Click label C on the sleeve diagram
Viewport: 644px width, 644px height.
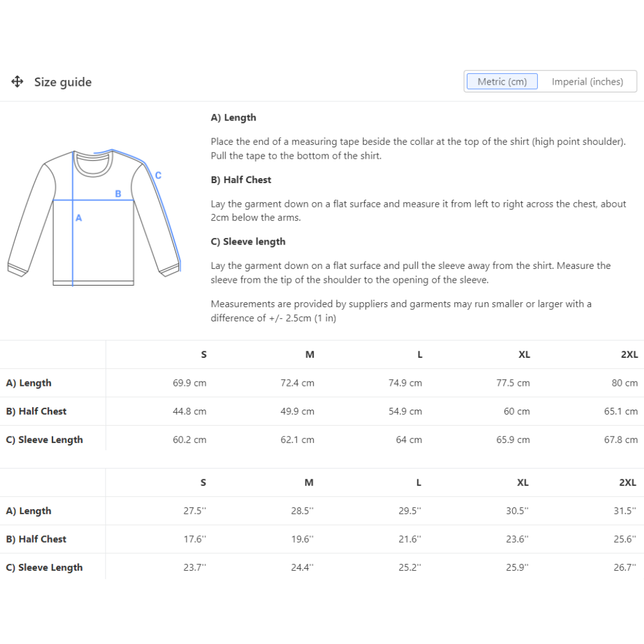coord(158,175)
